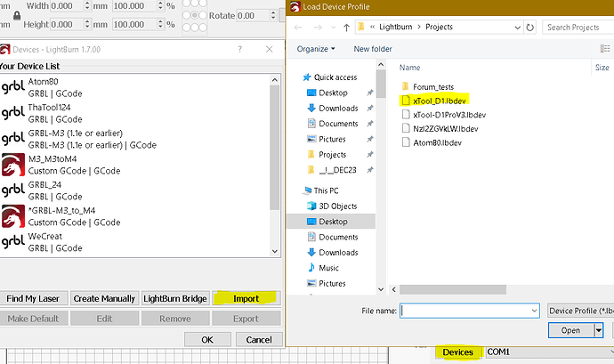Click the Import device button

click(x=246, y=298)
